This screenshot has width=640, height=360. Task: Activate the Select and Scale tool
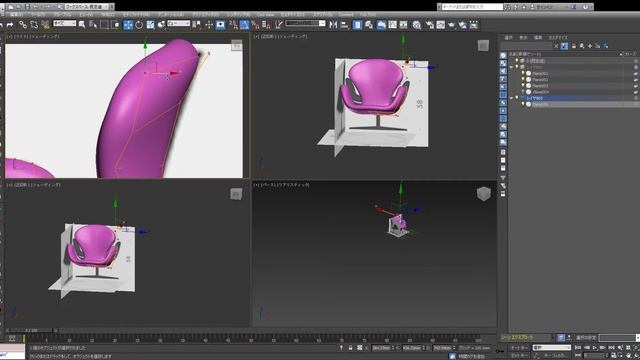click(x=151, y=25)
